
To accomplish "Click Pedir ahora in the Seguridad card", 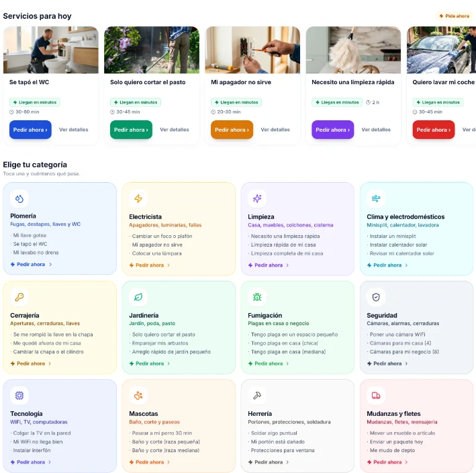I will pos(387,363).
